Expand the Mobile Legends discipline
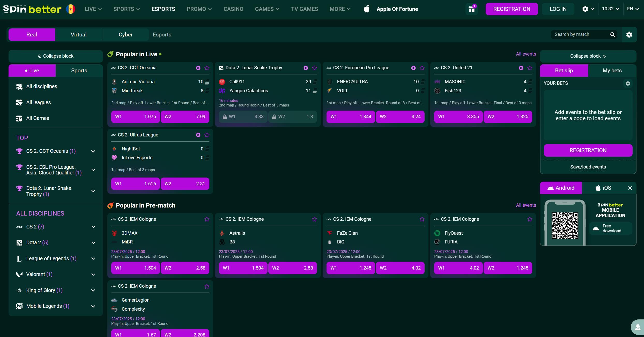This screenshot has height=337, width=644. point(93,306)
